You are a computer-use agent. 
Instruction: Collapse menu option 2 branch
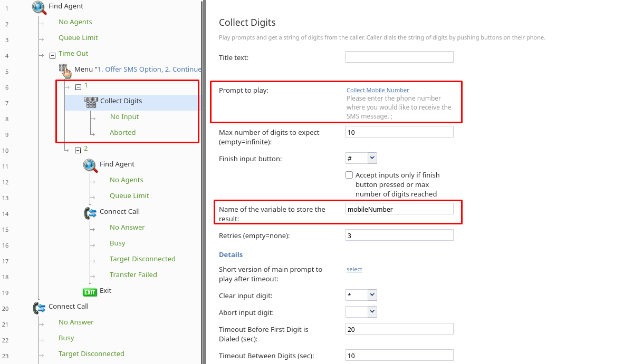coord(78,150)
